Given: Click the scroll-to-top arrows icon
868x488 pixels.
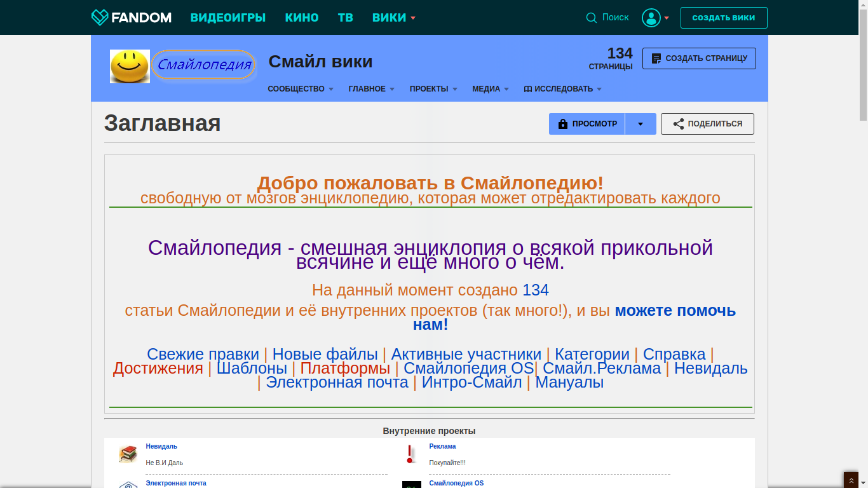Looking at the screenshot, I should click(x=851, y=480).
